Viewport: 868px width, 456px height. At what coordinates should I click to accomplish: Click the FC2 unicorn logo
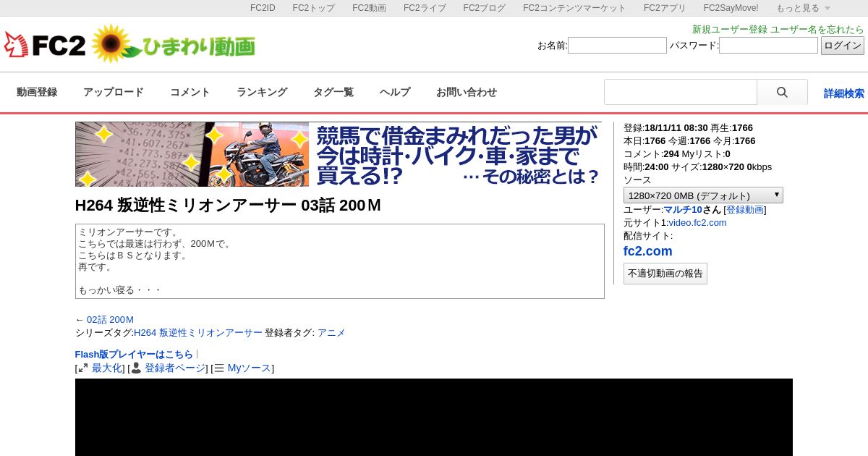[x=45, y=45]
